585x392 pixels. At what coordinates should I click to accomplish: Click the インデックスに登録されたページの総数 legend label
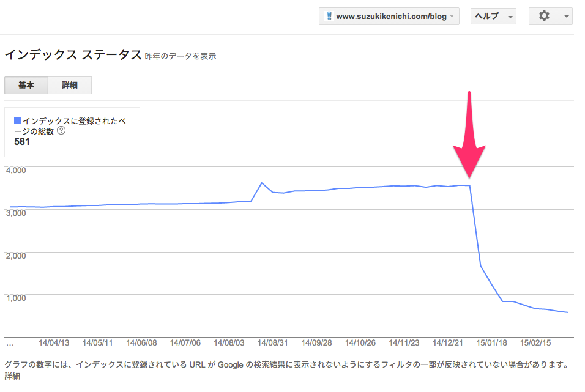coord(71,126)
